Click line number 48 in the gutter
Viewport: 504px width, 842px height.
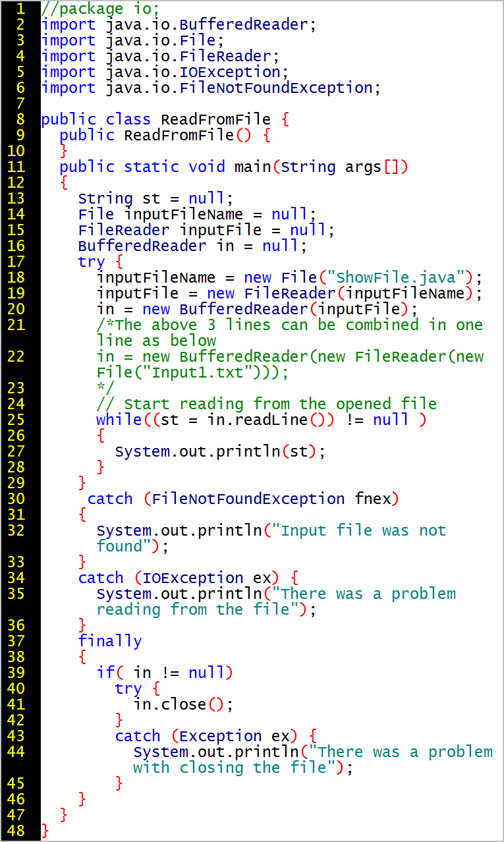click(x=15, y=831)
